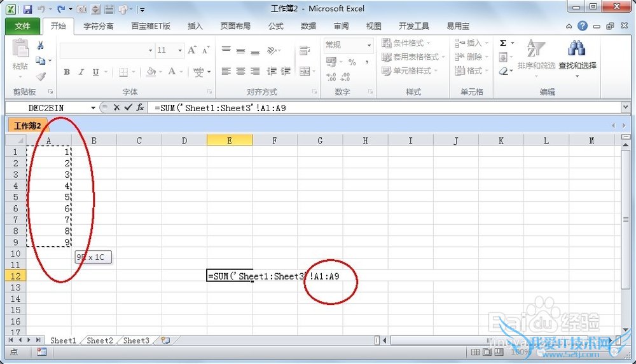The image size is (636, 364).
Task: Select the Format Painter brush
Action: click(41, 76)
